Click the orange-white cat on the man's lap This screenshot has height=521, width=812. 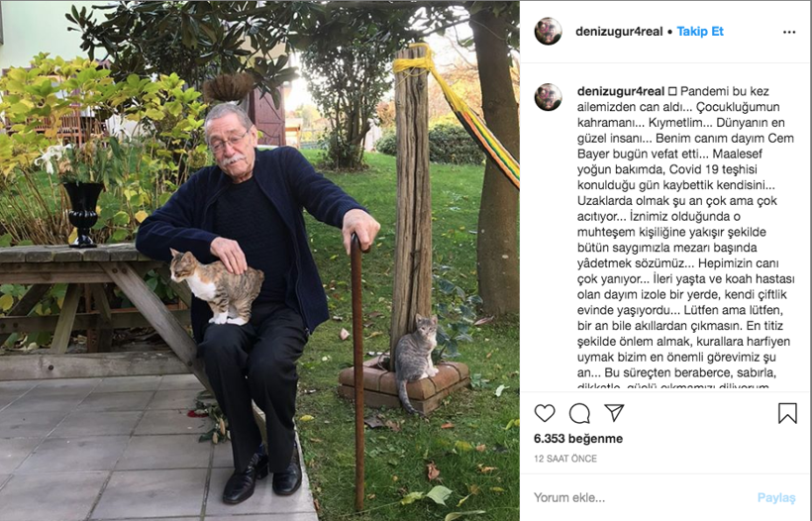[x=217, y=287]
